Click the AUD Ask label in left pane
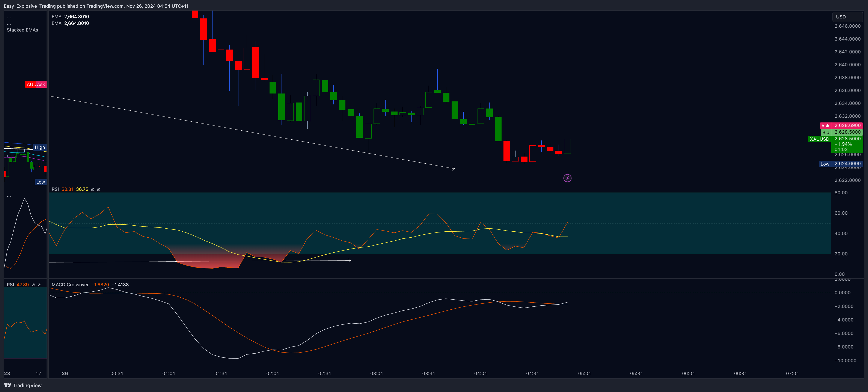 point(36,84)
